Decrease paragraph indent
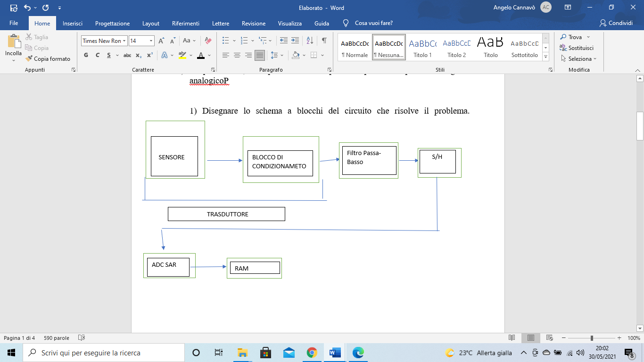644x362 pixels. point(283,41)
